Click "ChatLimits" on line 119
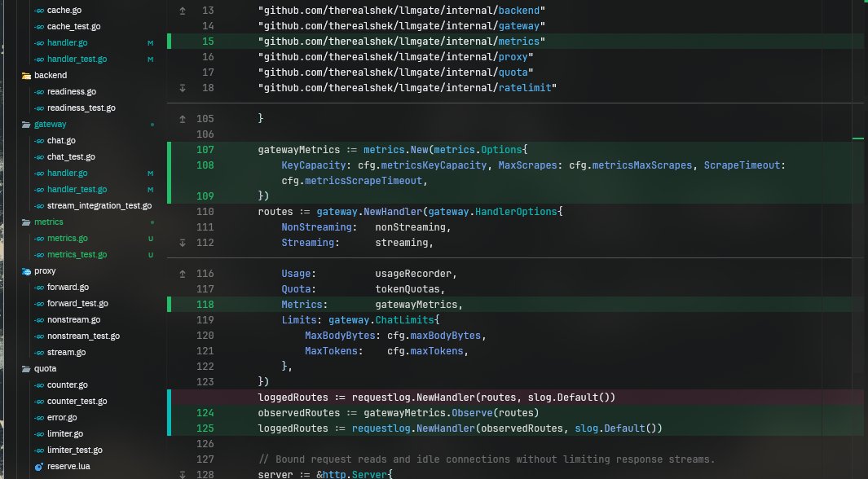This screenshot has height=479, width=868. [405, 320]
